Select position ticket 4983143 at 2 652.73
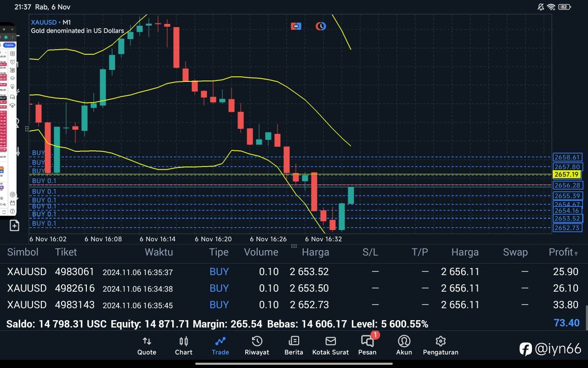 tap(73, 305)
